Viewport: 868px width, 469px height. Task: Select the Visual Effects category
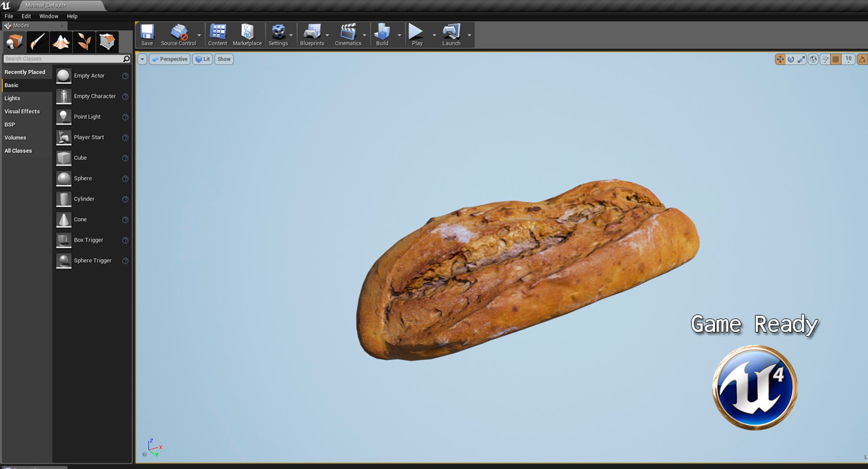[x=27, y=112]
